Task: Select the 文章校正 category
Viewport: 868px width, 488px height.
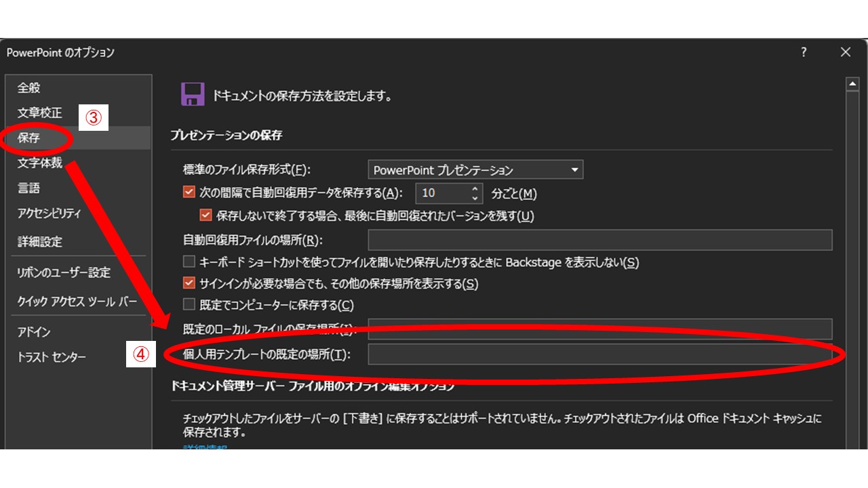Action: click(x=39, y=113)
